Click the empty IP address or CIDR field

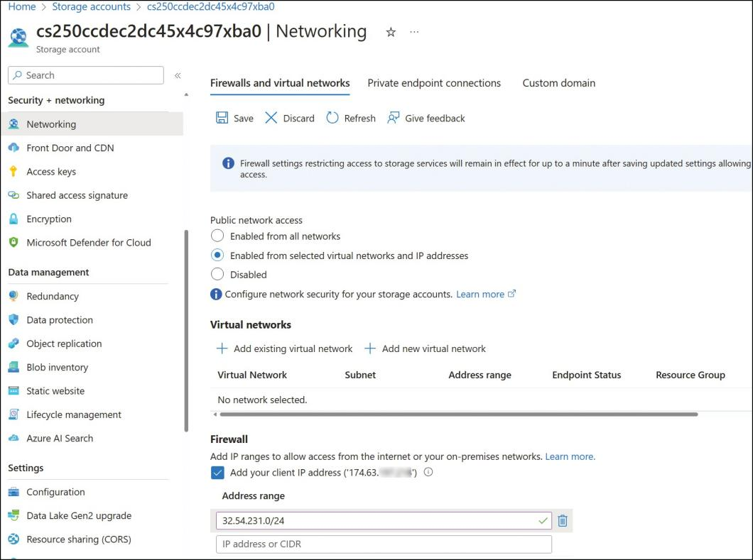(384, 544)
